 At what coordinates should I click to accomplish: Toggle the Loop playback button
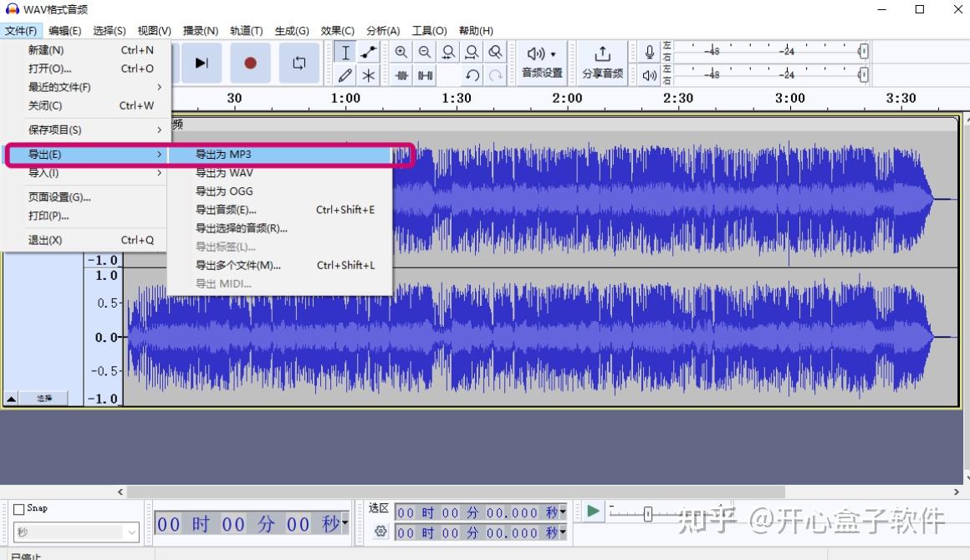[x=299, y=63]
